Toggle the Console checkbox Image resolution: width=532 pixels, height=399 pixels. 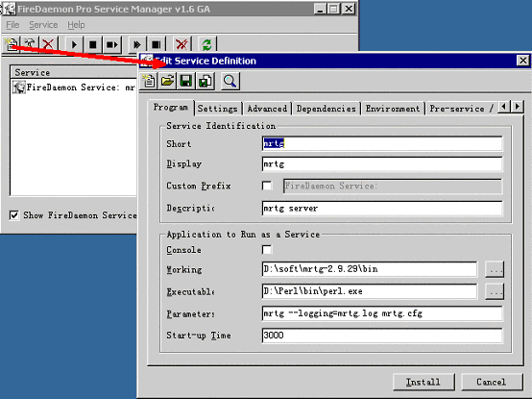[267, 250]
